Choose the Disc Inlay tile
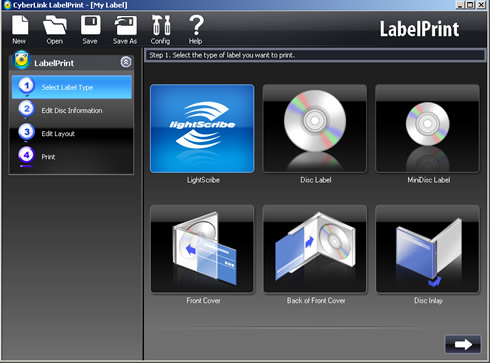 coord(427,249)
